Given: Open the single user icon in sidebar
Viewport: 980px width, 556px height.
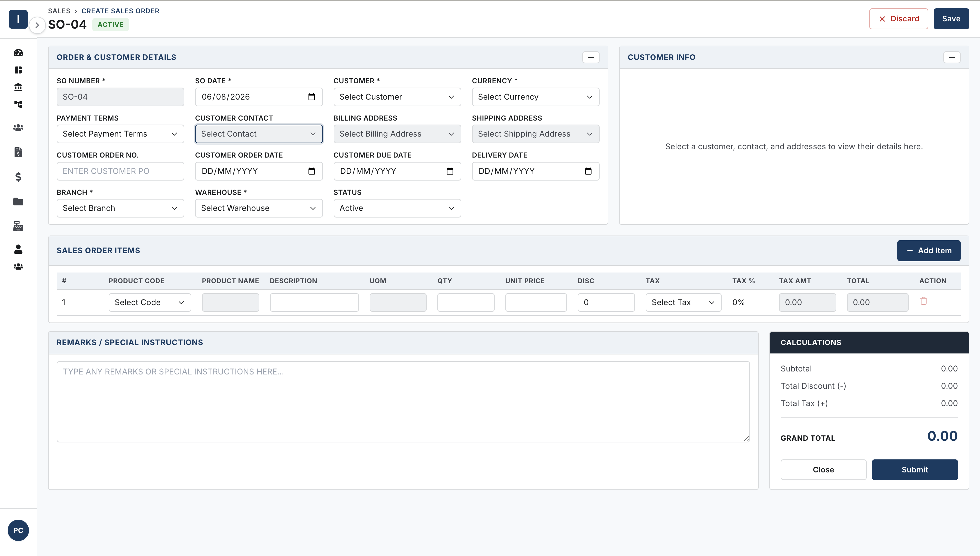Looking at the screenshot, I should [18, 249].
